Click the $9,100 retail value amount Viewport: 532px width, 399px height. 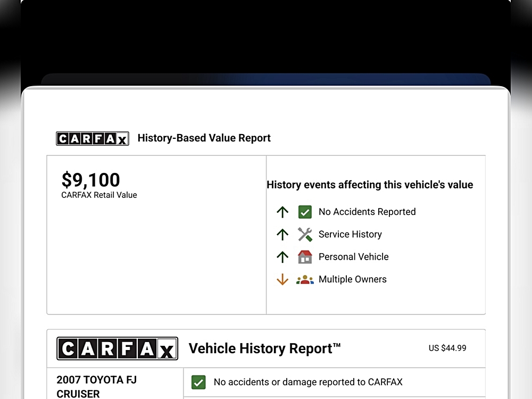pyautogui.click(x=91, y=180)
